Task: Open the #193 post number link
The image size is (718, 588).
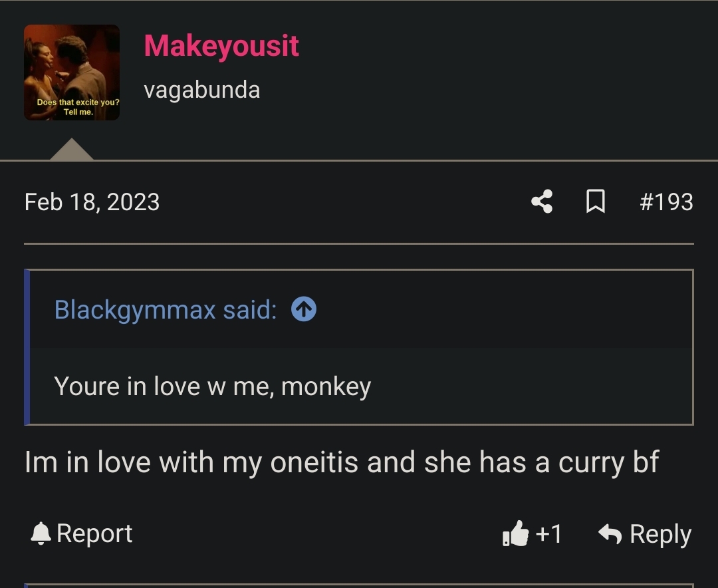Action: (x=666, y=202)
